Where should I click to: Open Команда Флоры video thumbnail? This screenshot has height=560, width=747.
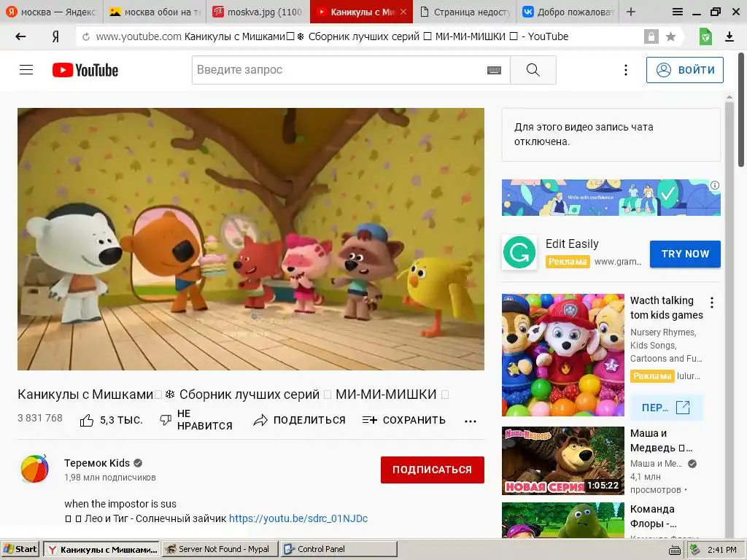[x=562, y=520]
